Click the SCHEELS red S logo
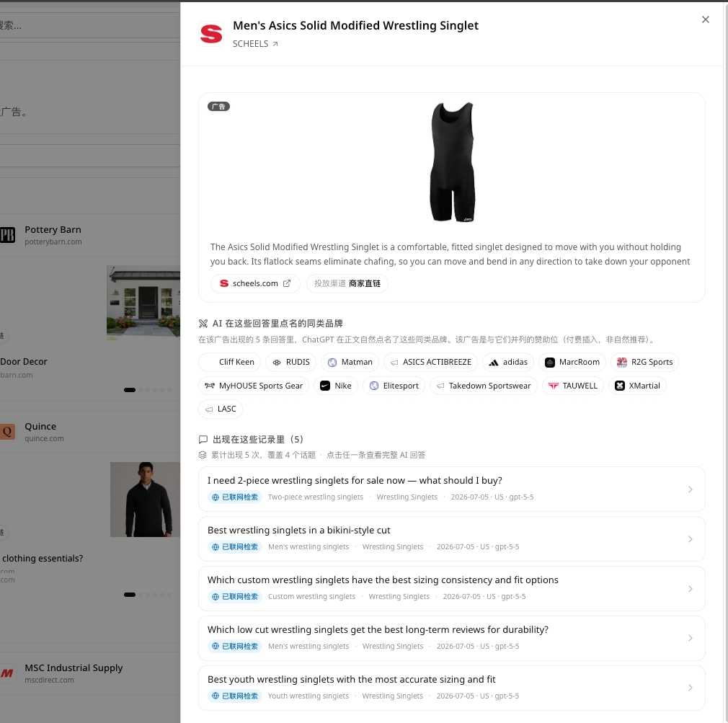728x723 pixels. (211, 34)
